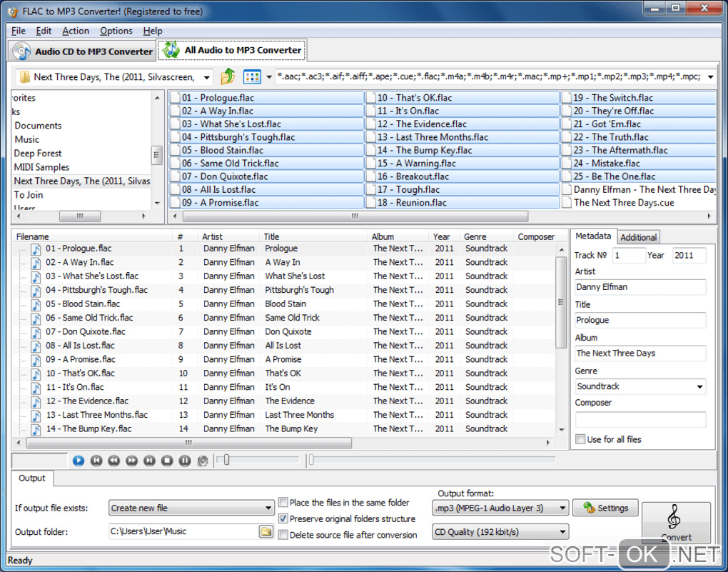Switch to All Audio to MP3 Converter tab
This screenshot has height=572, width=728.
click(232, 50)
